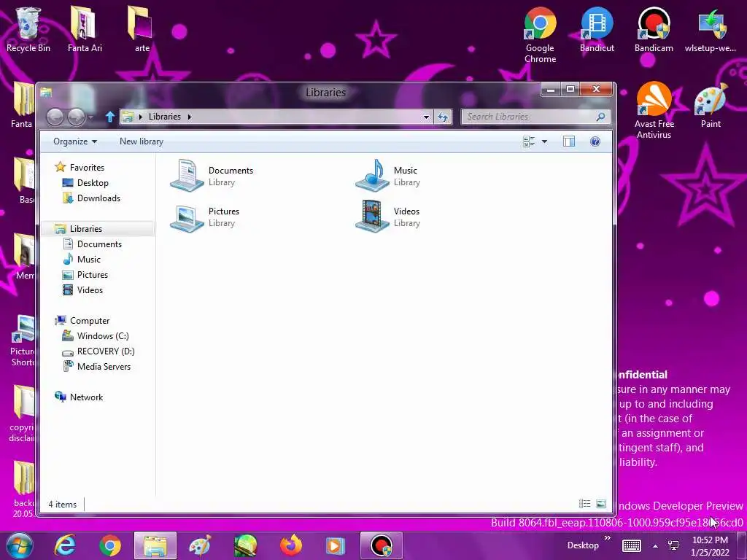Expand arrow after Libraries in address bar
This screenshot has height=560, width=747.
189,117
